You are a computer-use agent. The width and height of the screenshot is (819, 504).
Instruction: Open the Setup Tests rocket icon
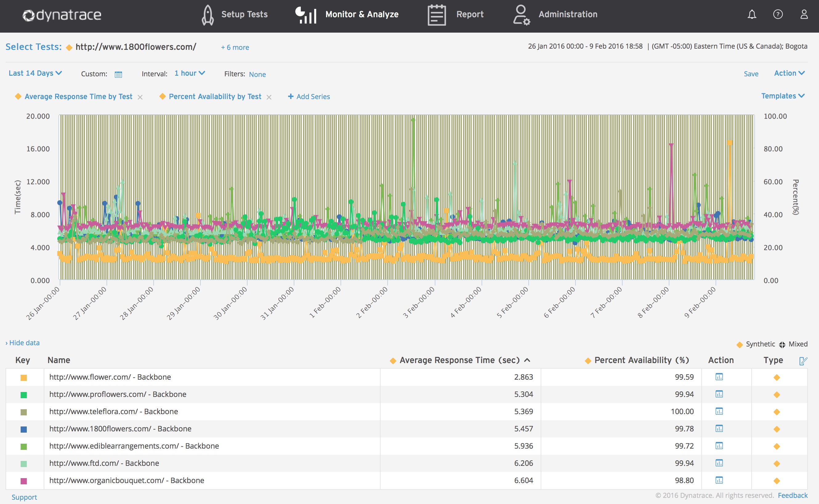(208, 15)
